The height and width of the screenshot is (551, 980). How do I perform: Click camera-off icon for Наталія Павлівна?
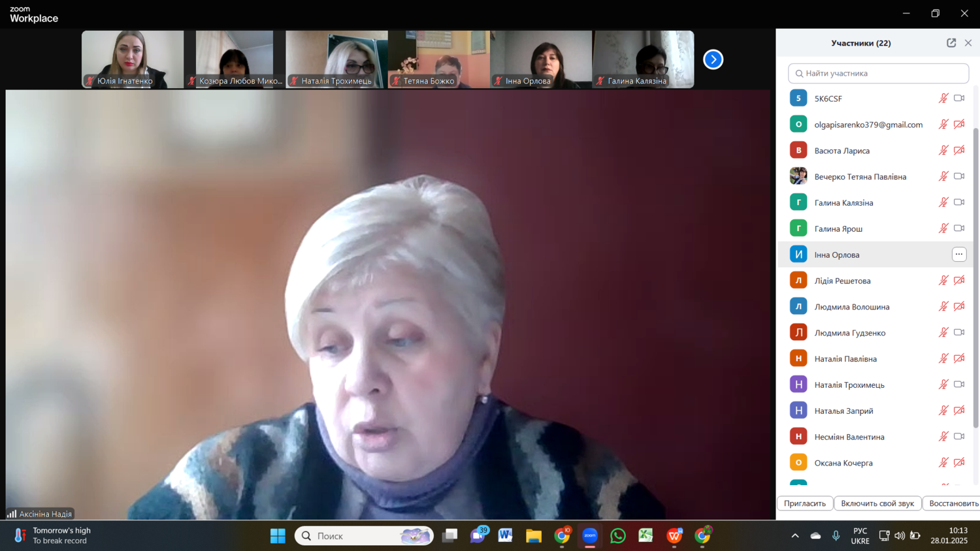[x=959, y=358]
